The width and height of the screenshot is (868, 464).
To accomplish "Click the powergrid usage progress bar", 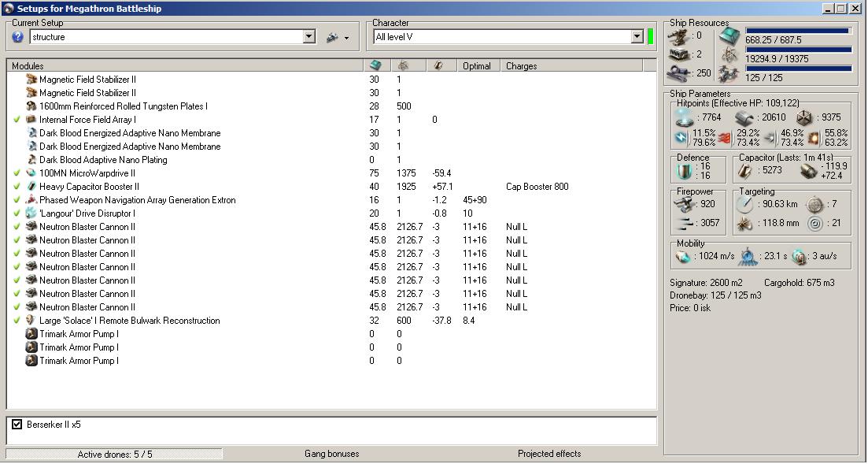I will [798, 50].
